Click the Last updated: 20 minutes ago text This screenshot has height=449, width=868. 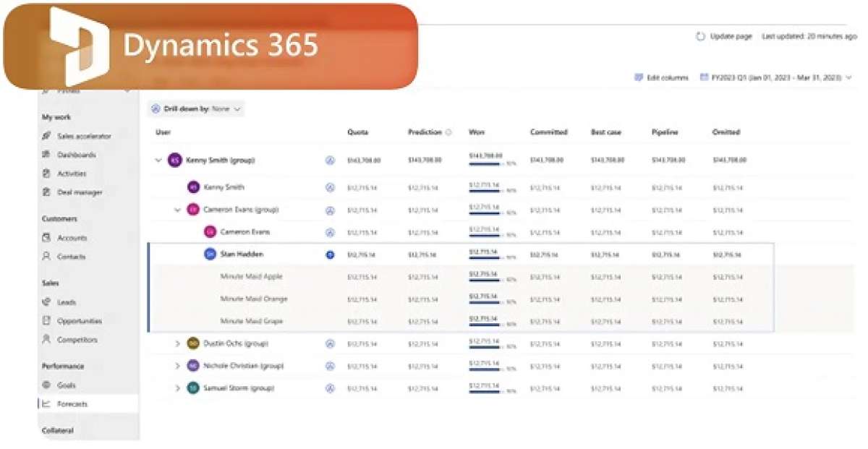click(809, 36)
